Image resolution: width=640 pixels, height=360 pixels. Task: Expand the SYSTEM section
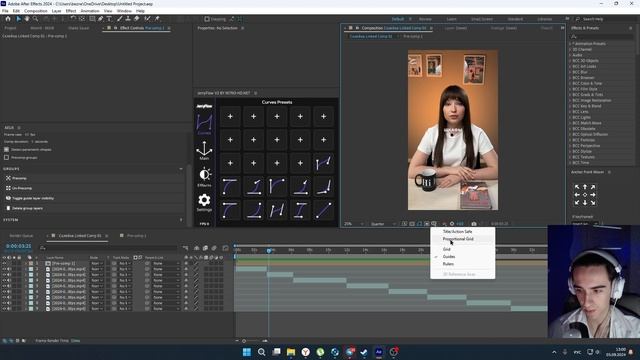[181, 220]
